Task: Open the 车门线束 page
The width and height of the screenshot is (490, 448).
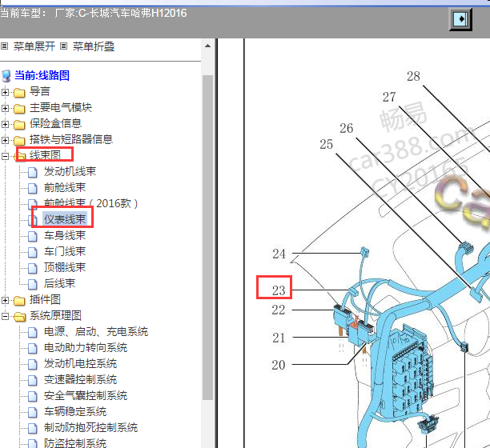Action: coord(65,251)
